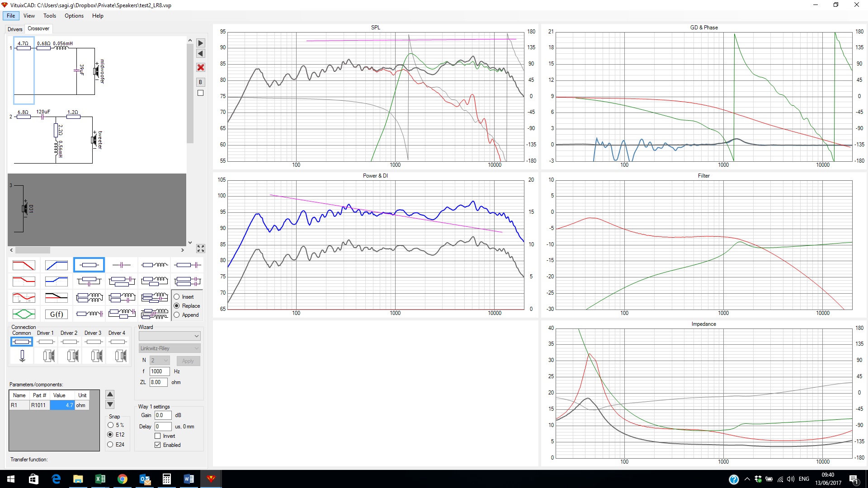868x488 pixels.
Task: Choose Driver 4 parallel speaker icon
Action: [120, 356]
